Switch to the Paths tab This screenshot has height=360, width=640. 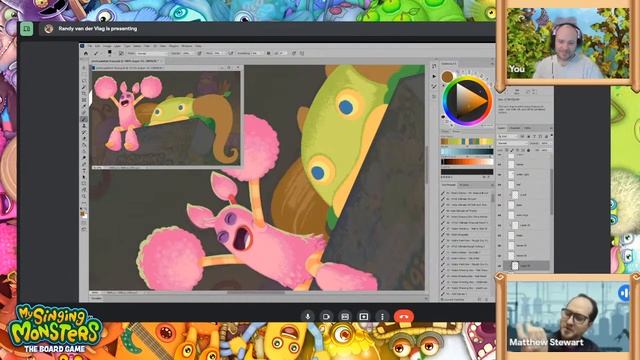click(x=527, y=128)
